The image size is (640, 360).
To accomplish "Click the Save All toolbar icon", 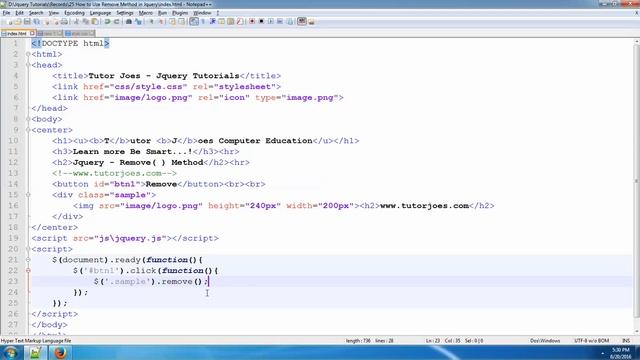I will coord(37,22).
